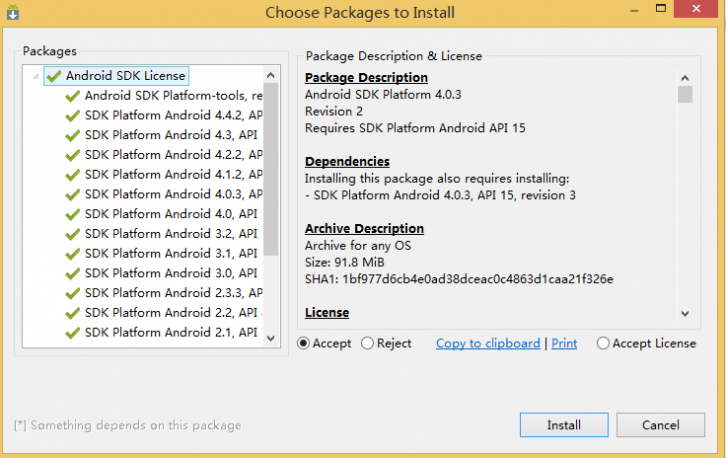Click green checkmark beside Android SDK License

[54, 76]
